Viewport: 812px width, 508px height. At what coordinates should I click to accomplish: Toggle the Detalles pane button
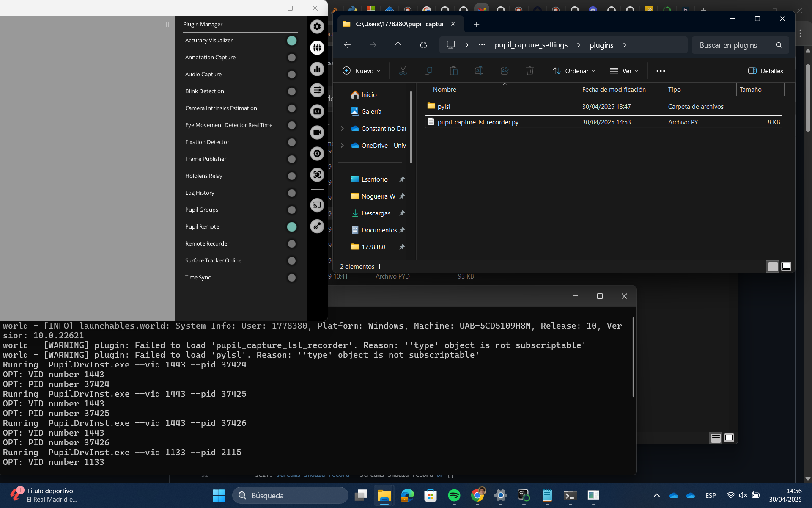tap(765, 71)
